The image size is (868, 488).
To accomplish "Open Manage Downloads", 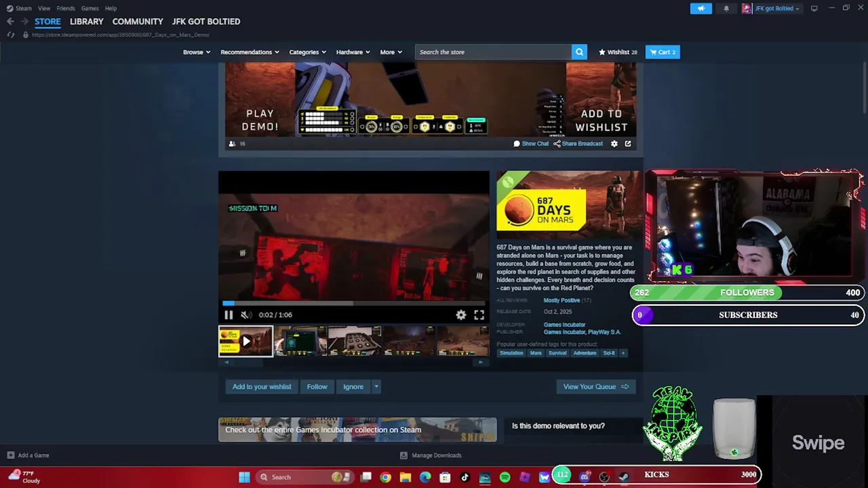I will (431, 455).
